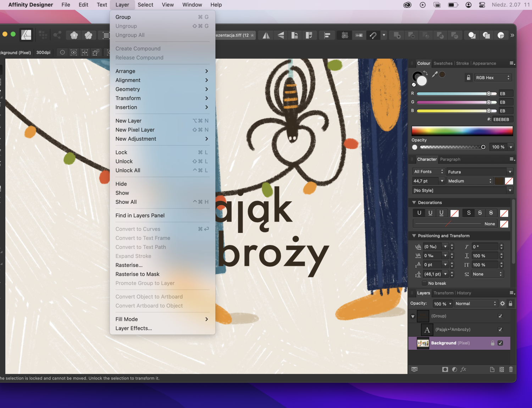This screenshot has height=408, width=532.
Task: Click the colour picker eyedropper icon
Action: click(434, 74)
